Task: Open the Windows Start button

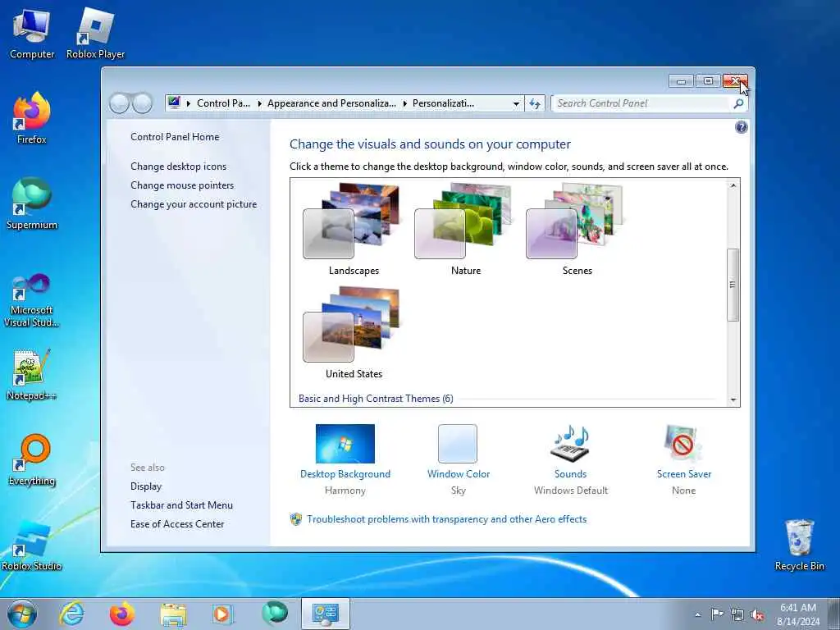Action: click(x=22, y=614)
